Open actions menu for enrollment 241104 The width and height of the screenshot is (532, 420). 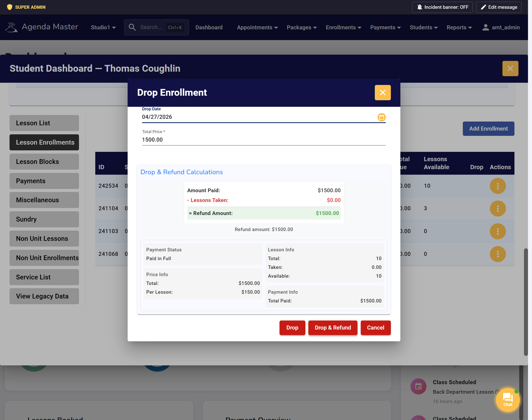pos(498,208)
